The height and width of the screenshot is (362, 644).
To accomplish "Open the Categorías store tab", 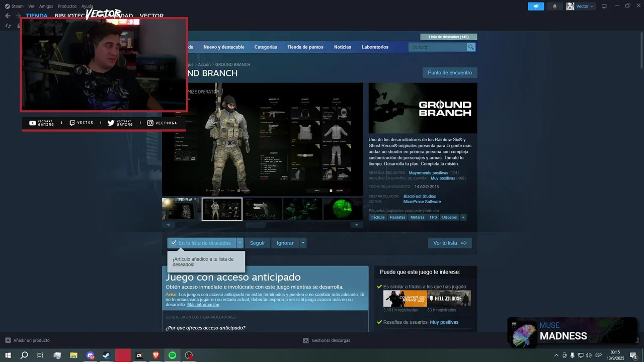I will (x=266, y=47).
